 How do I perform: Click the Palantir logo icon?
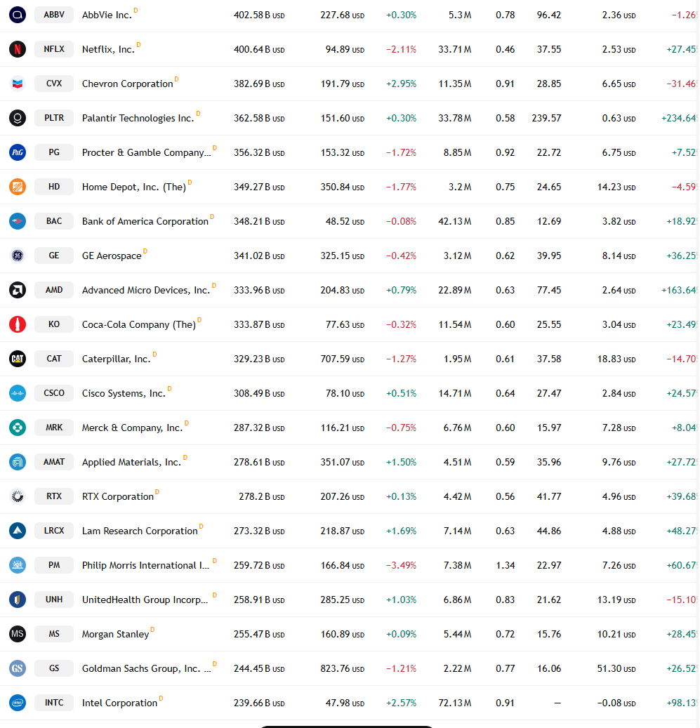[18, 118]
